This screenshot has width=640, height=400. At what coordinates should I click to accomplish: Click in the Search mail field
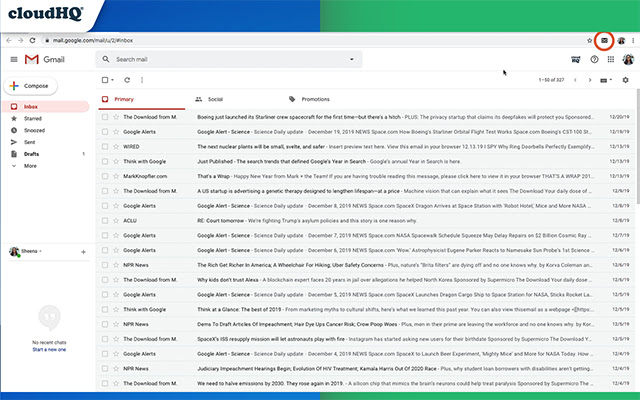tap(229, 60)
